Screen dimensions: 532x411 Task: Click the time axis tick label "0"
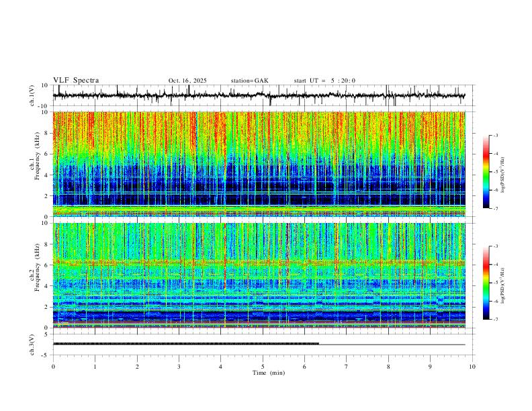point(53,367)
